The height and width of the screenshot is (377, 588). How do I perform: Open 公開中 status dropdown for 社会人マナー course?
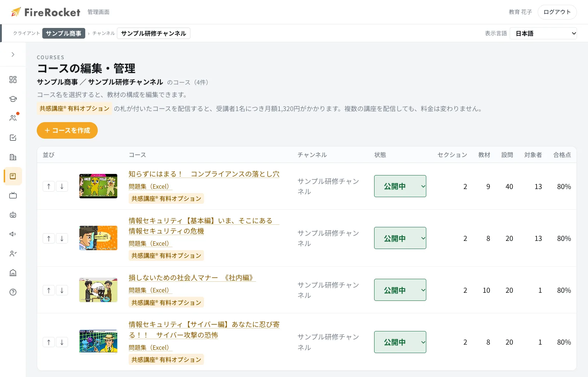(x=400, y=290)
